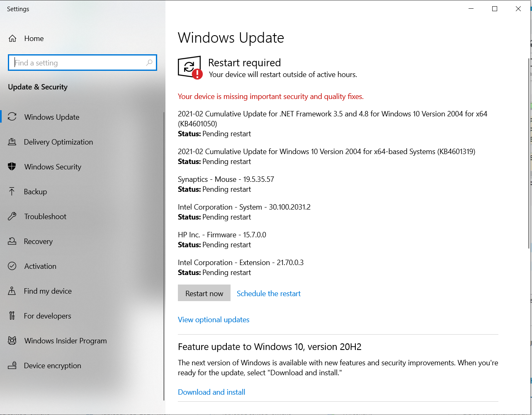Click HP Inc. - Firmware - 15.7.0.0 entry

pos(222,234)
